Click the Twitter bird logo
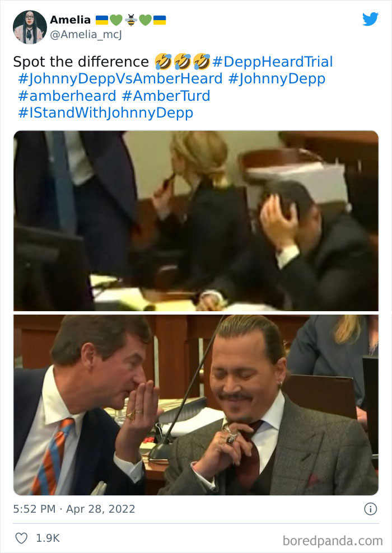Image resolution: width=392 pixels, height=553 pixels. [370, 19]
